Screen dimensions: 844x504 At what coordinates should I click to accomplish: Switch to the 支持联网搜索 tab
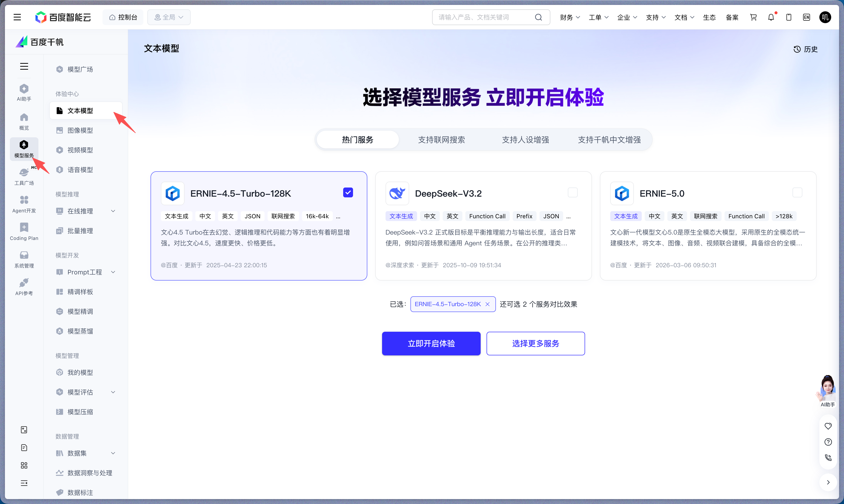click(x=441, y=140)
